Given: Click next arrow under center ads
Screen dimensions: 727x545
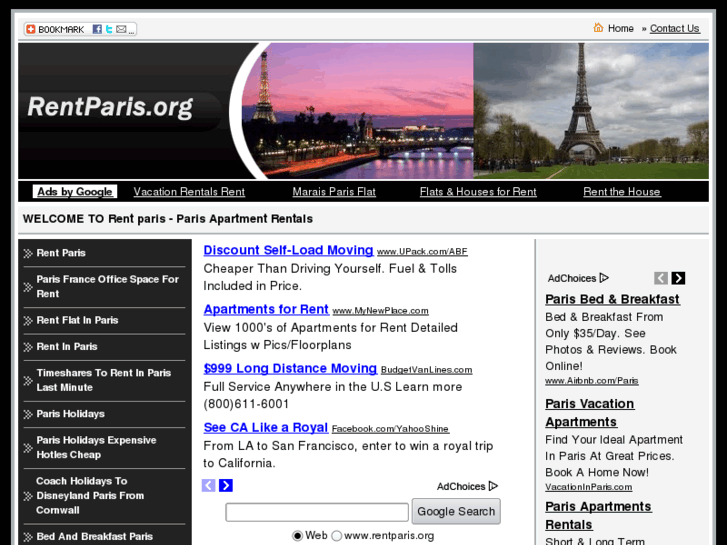Looking at the screenshot, I should (226, 485).
